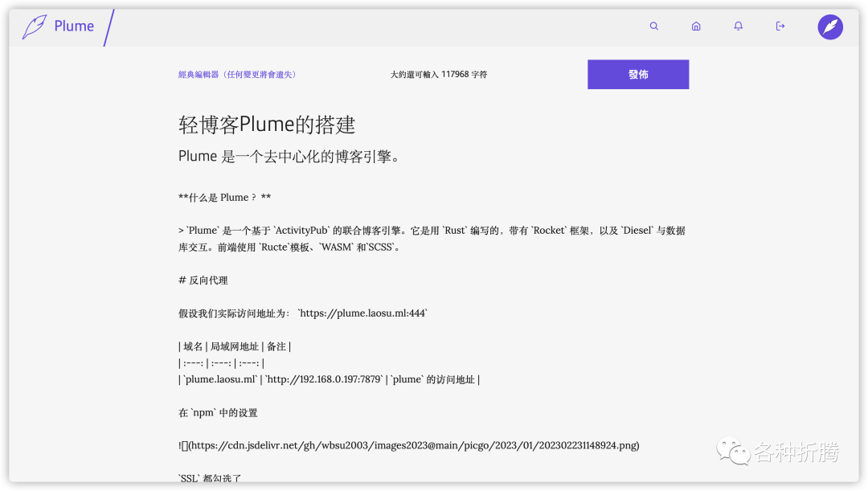Click the Plume feather logo icon
This screenshot has width=868, height=491.
[35, 27]
